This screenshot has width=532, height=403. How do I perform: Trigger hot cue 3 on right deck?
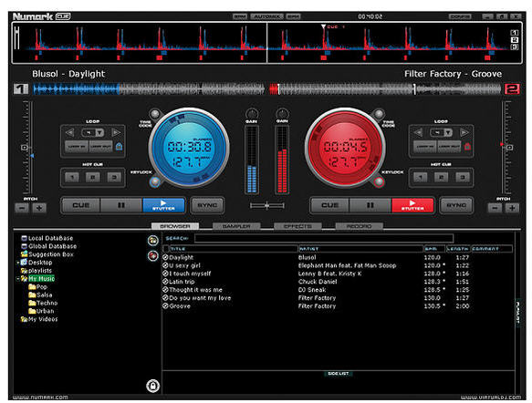tap(463, 177)
